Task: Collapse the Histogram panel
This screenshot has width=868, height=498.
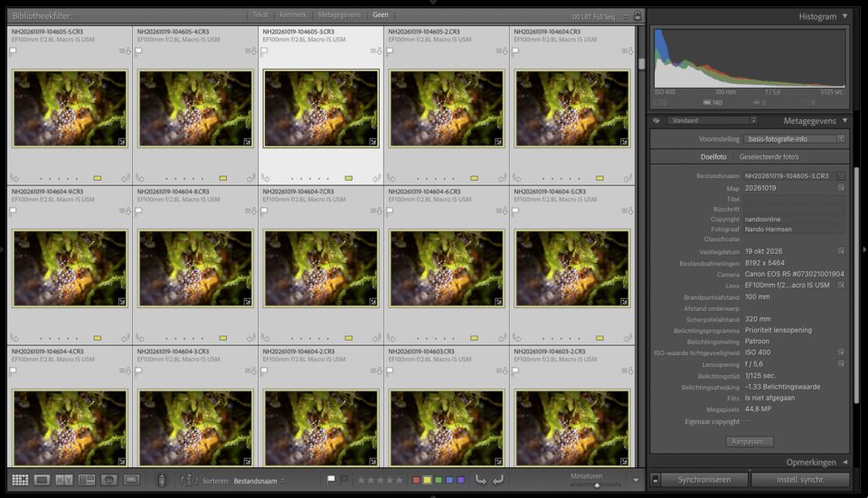Action: coord(844,16)
